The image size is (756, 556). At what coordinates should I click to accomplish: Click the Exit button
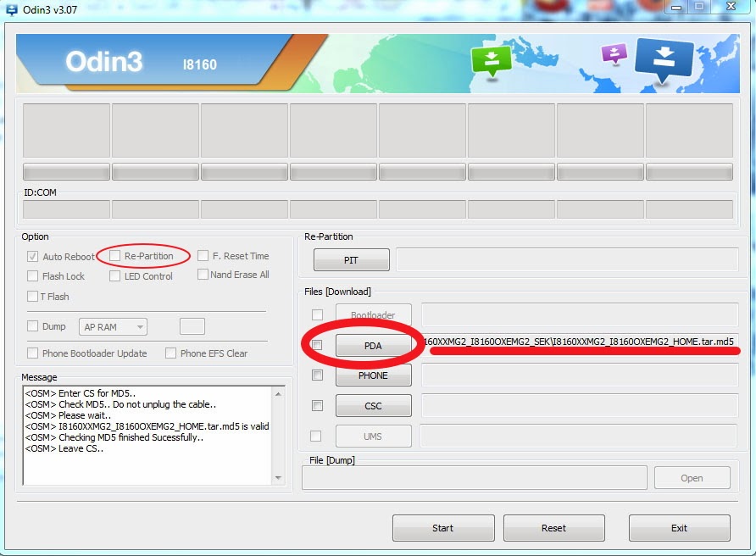tap(680, 528)
